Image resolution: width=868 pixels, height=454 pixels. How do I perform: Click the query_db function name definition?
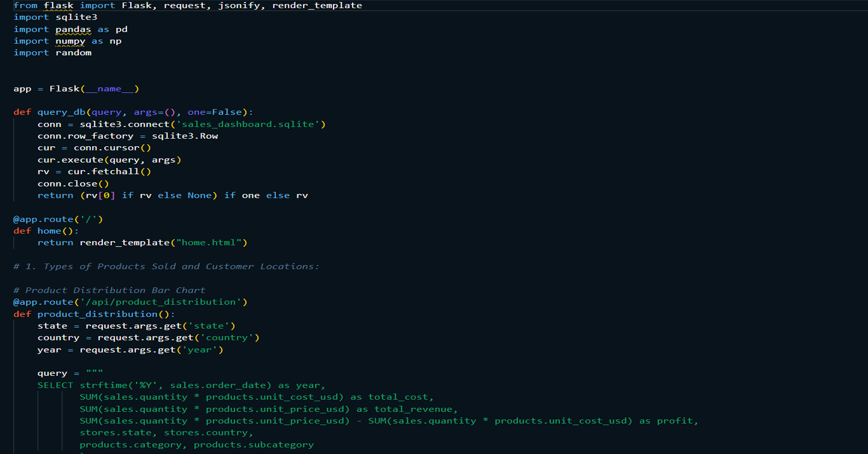coord(61,112)
